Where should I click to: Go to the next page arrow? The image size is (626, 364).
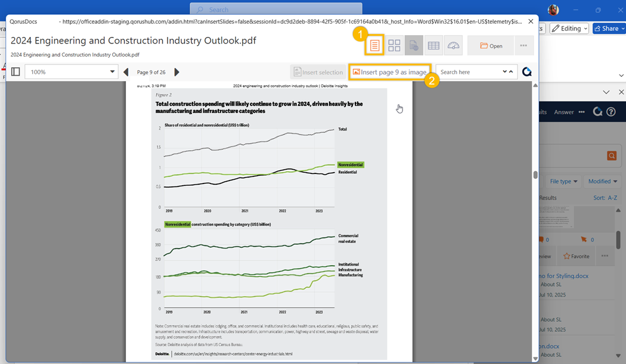point(177,72)
